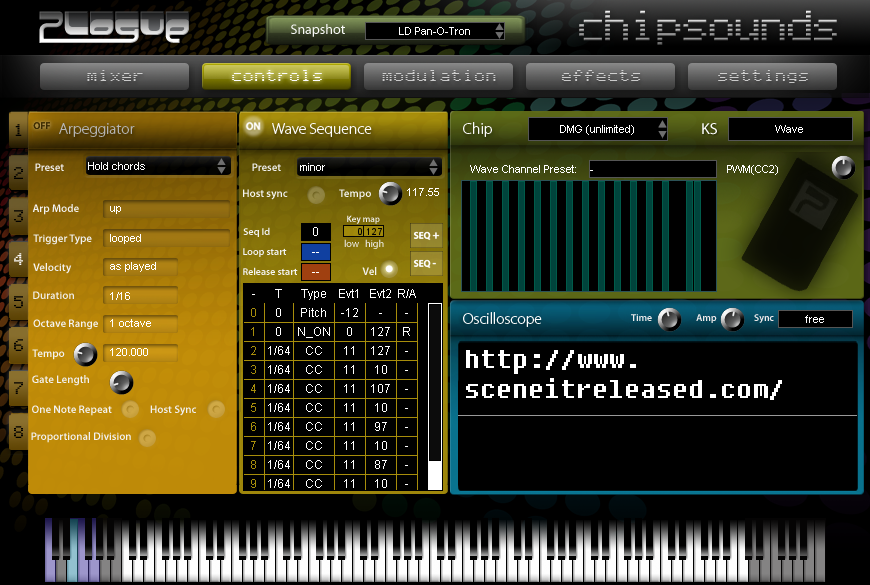Click the Evt2 value 107 in row 4
The image size is (870, 585).
click(381, 389)
